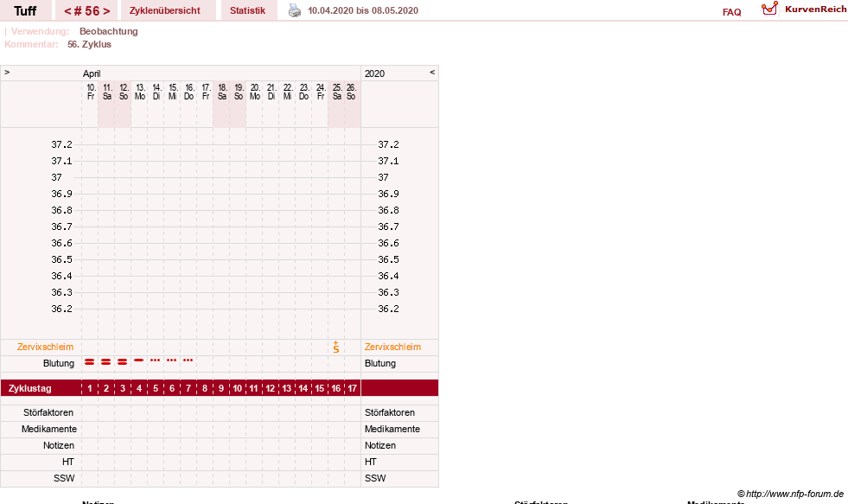848x504 pixels.
Task: Click the right Zervixschleim row label
Action: click(x=392, y=348)
